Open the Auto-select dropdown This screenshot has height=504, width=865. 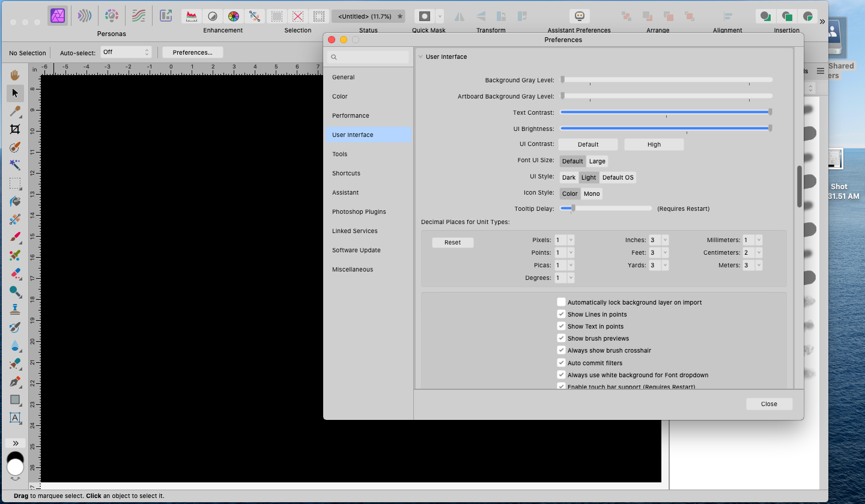[126, 52]
